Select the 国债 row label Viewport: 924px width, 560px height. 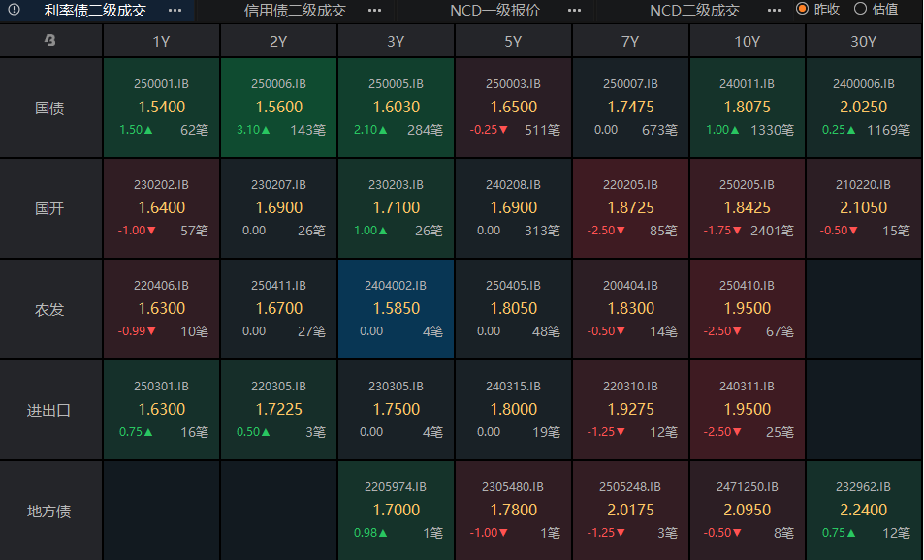(x=49, y=109)
